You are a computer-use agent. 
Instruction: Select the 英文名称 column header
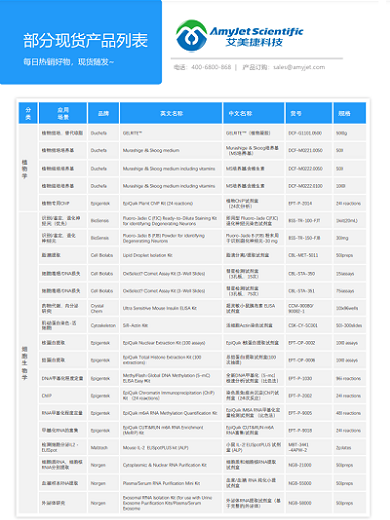tap(171, 113)
